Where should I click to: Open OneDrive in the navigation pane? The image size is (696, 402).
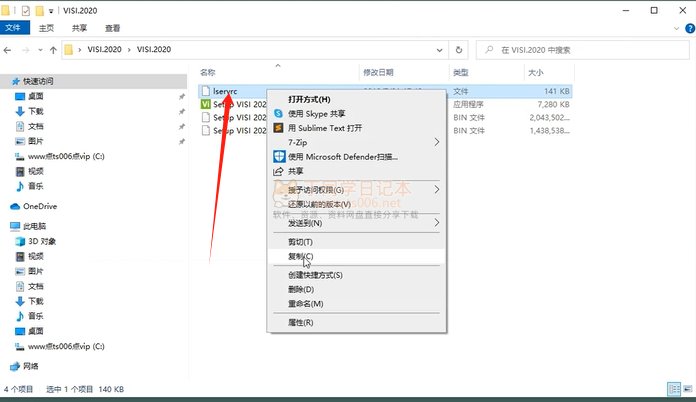tap(40, 206)
